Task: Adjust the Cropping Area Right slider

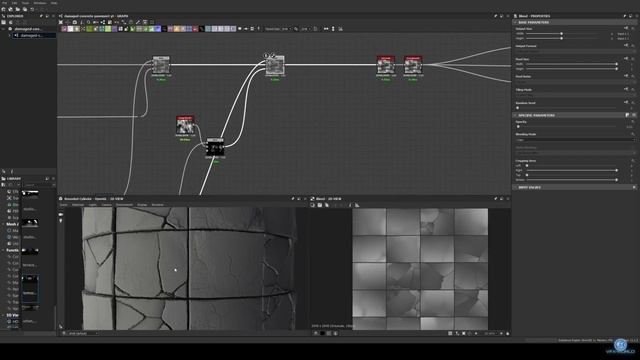Action: click(x=616, y=170)
